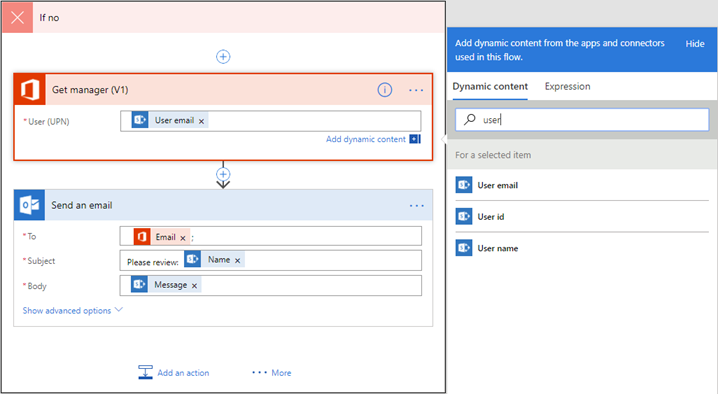Screen dimensions: 718x394
Task: Choose User id from dynamic content list
Action: click(x=582, y=216)
